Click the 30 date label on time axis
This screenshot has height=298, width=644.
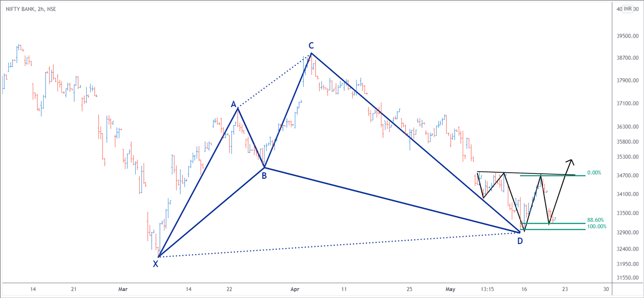(x=606, y=289)
